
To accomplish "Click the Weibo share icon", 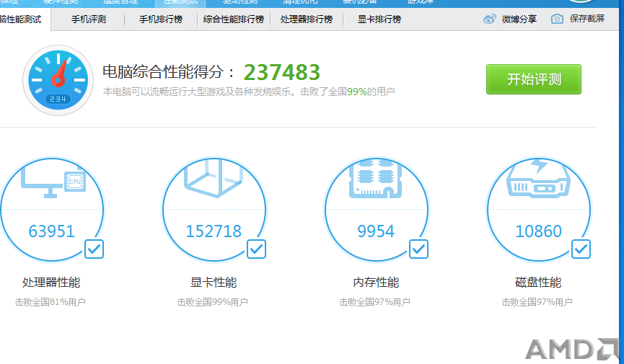I will point(490,19).
